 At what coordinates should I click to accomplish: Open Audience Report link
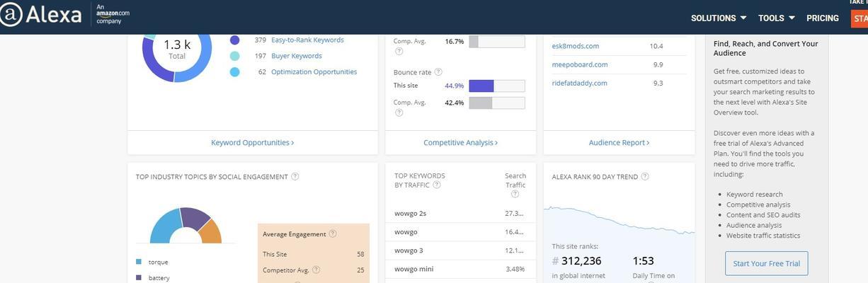pyautogui.click(x=619, y=142)
